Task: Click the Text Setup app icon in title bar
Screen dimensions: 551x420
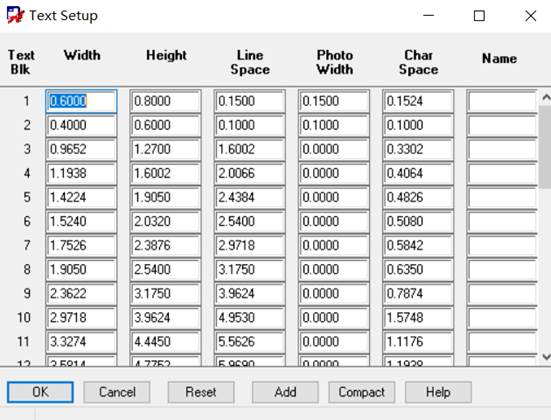Action: coord(15,15)
